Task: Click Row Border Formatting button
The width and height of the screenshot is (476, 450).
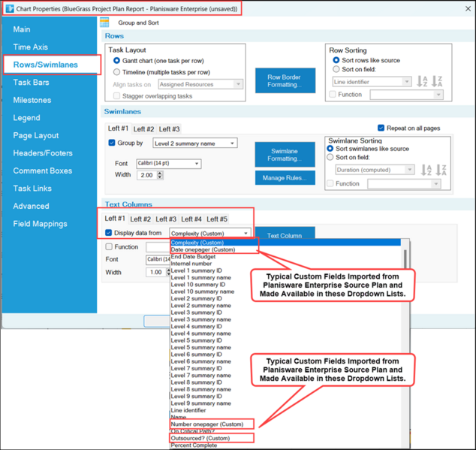Action: [285, 80]
